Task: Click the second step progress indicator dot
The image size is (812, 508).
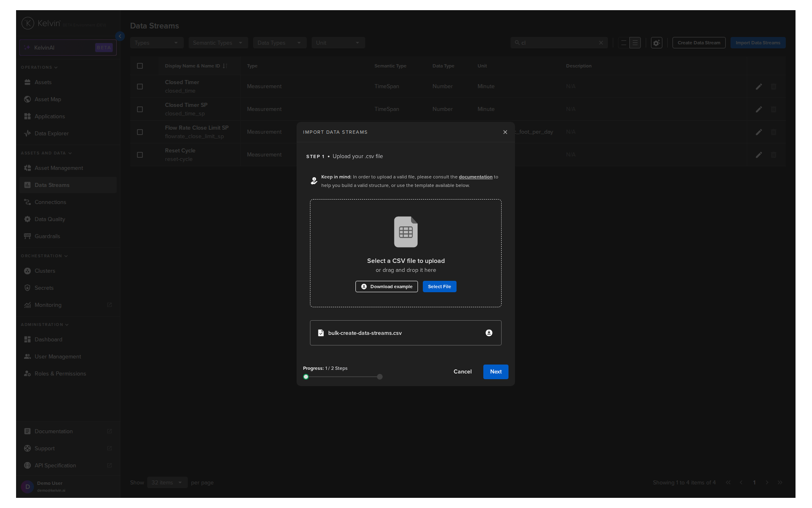Action: (380, 377)
